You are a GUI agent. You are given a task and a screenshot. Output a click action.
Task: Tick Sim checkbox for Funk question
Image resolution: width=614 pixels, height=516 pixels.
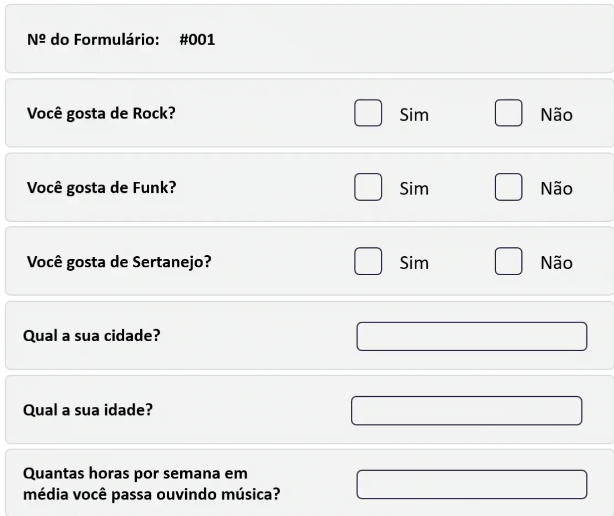pos(369,187)
